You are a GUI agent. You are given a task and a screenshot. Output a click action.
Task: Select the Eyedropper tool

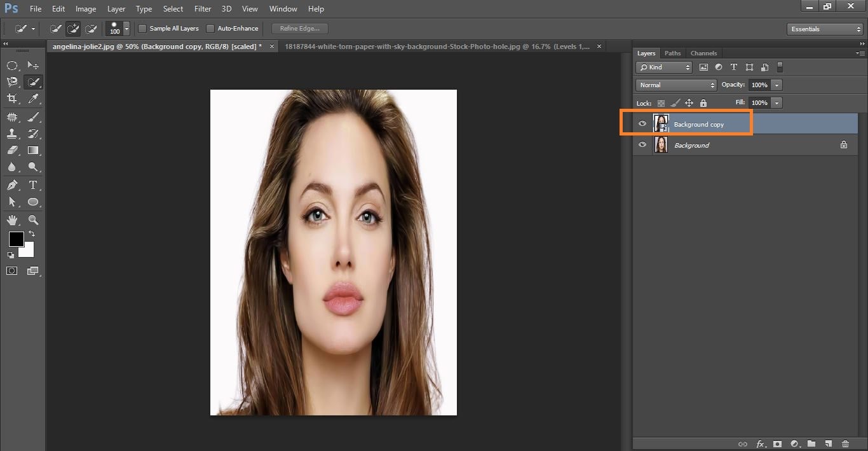pos(33,99)
